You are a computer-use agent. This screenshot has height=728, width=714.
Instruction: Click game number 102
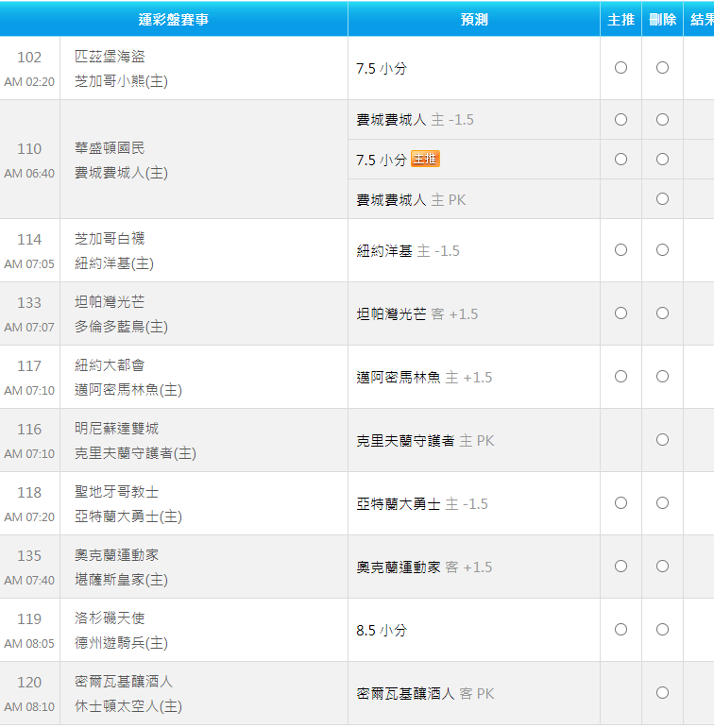click(x=29, y=57)
